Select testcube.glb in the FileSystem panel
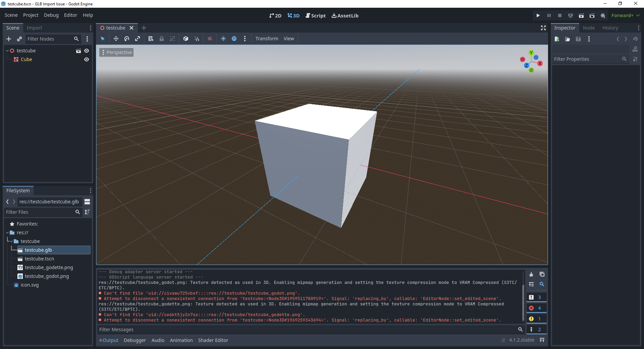This screenshot has height=349, width=644. (38, 250)
